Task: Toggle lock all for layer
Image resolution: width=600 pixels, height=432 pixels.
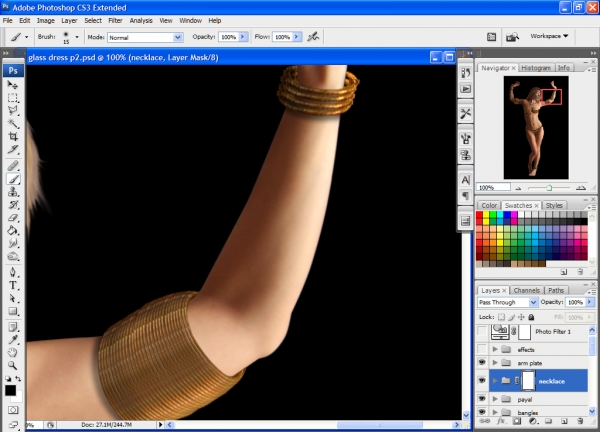Action: click(531, 317)
